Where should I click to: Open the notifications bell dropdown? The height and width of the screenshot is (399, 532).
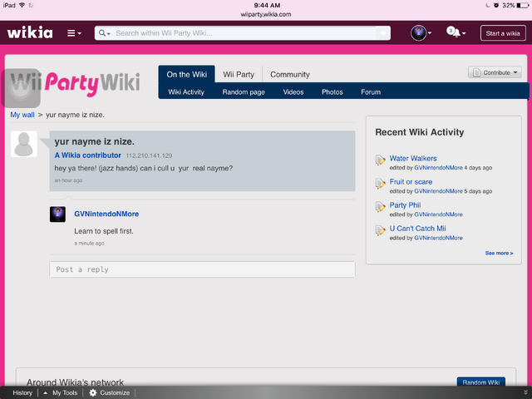click(x=456, y=32)
